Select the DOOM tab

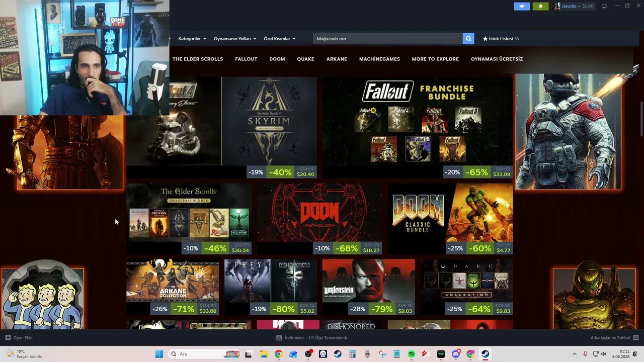(277, 59)
